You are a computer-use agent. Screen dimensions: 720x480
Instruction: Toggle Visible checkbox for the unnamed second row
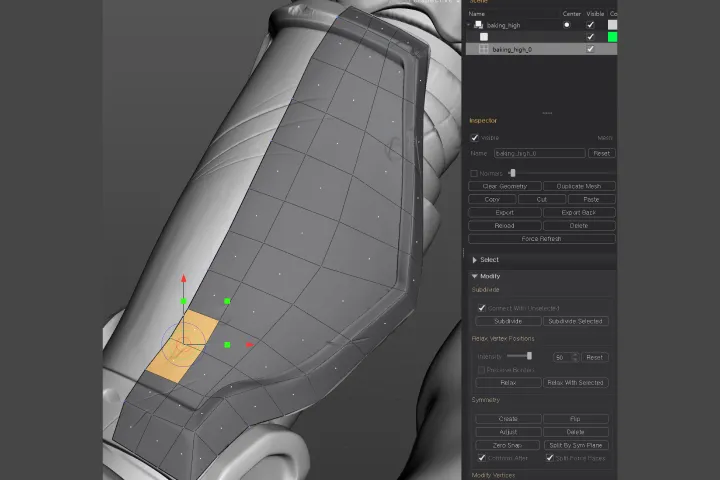590,37
